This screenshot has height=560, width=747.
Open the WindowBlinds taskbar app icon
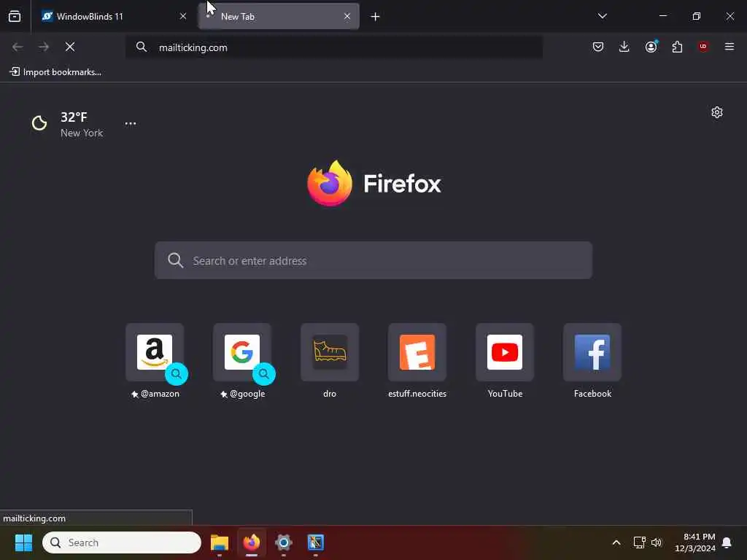tap(315, 542)
